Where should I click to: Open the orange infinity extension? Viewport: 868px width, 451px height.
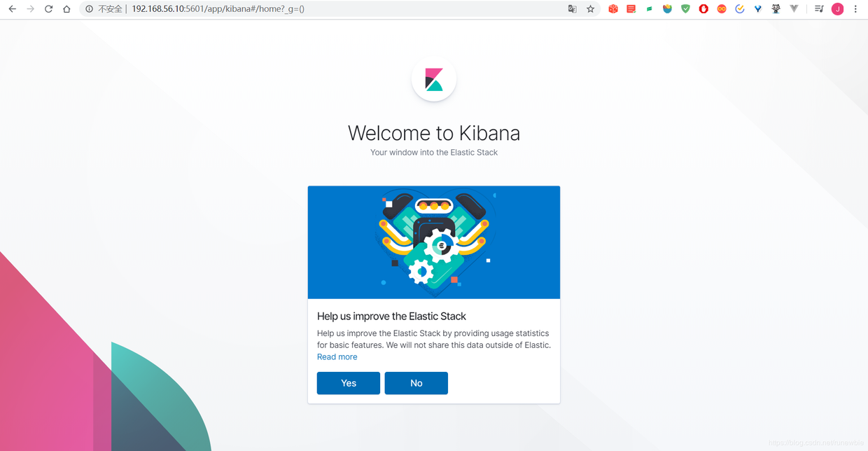tap(722, 9)
